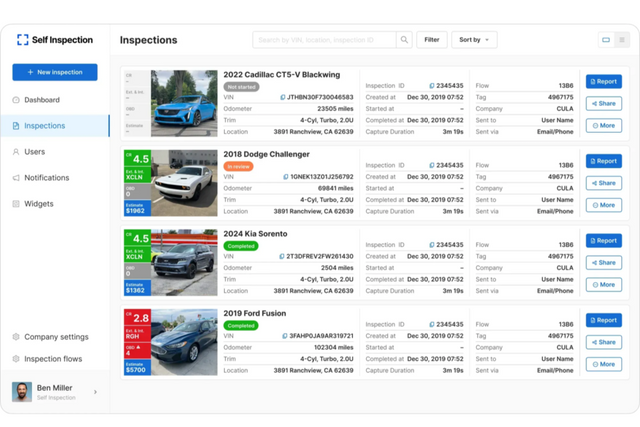The image size is (640, 427).
Task: Click the search magnifier icon
Action: pos(404,40)
